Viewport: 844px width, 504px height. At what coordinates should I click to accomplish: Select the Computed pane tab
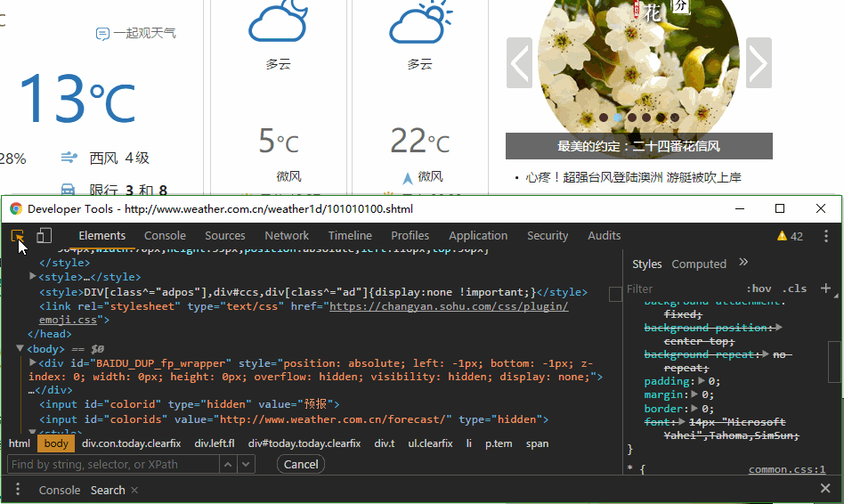(x=699, y=264)
